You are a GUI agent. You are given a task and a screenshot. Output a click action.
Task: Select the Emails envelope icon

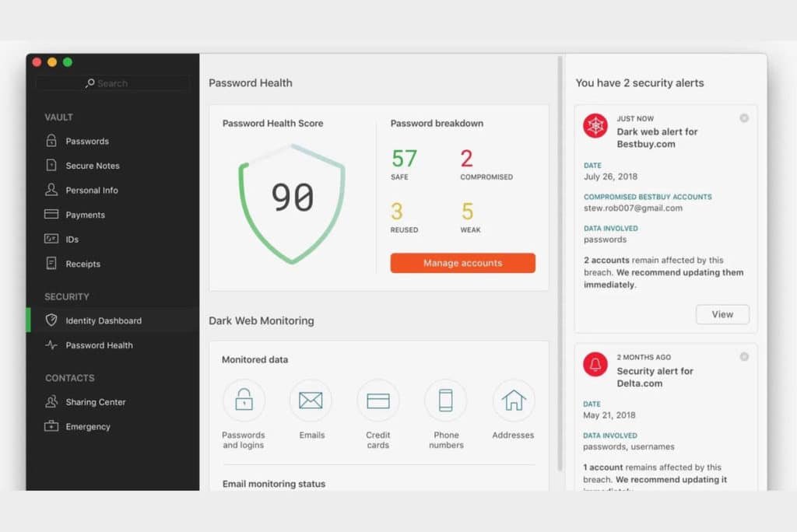[x=311, y=401]
